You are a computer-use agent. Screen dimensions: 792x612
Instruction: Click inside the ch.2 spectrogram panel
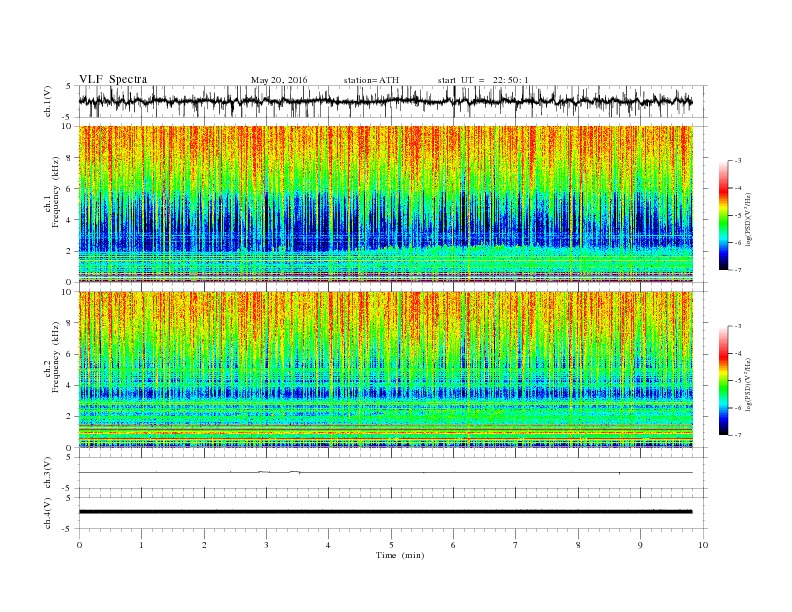pyautogui.click(x=385, y=370)
